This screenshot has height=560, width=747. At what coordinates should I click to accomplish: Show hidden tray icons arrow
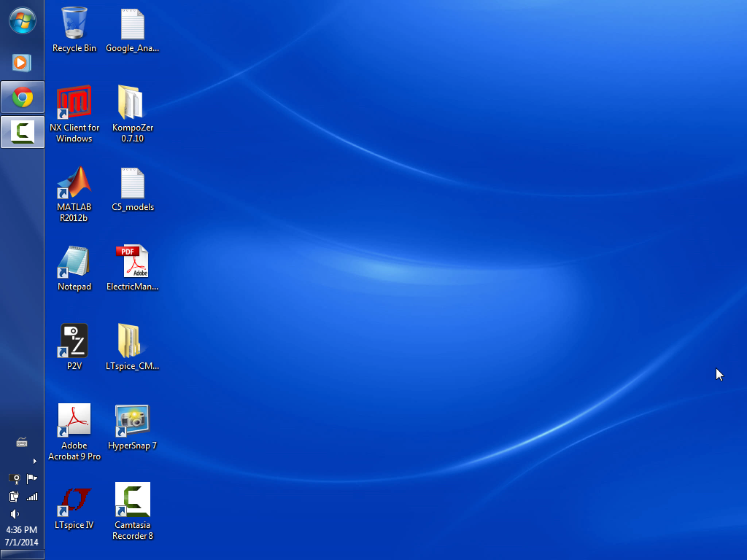coord(34,461)
